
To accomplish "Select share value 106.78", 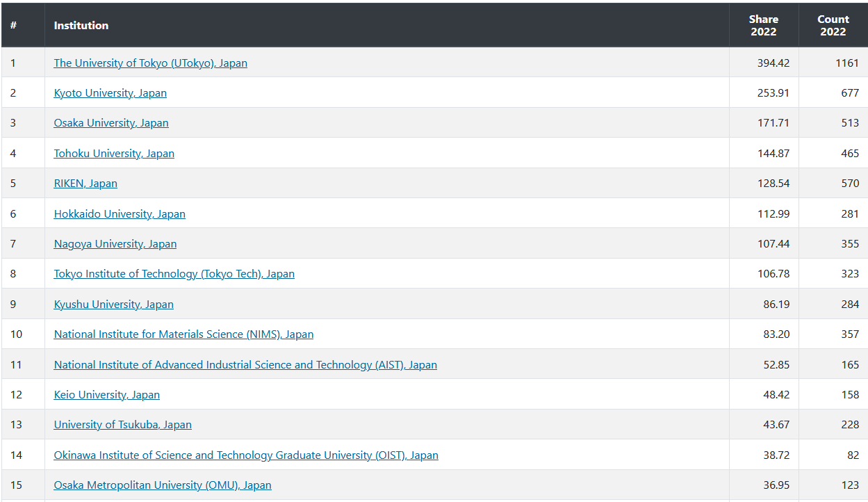I will pos(773,274).
